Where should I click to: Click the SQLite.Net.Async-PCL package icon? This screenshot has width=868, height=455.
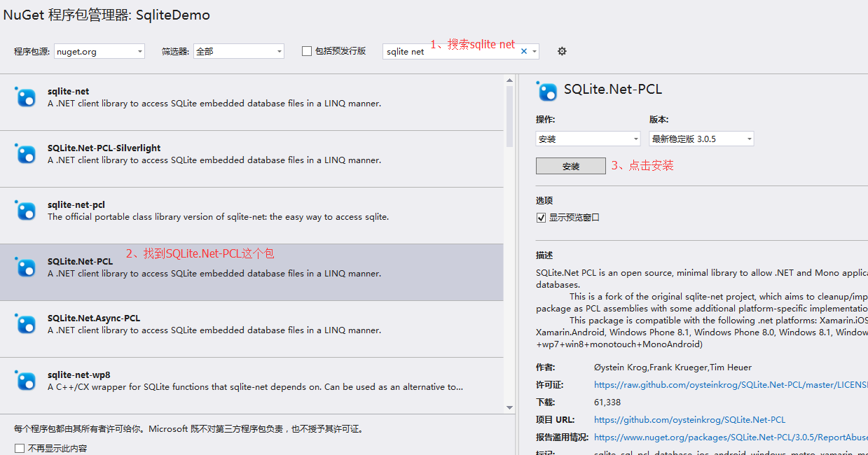click(25, 324)
